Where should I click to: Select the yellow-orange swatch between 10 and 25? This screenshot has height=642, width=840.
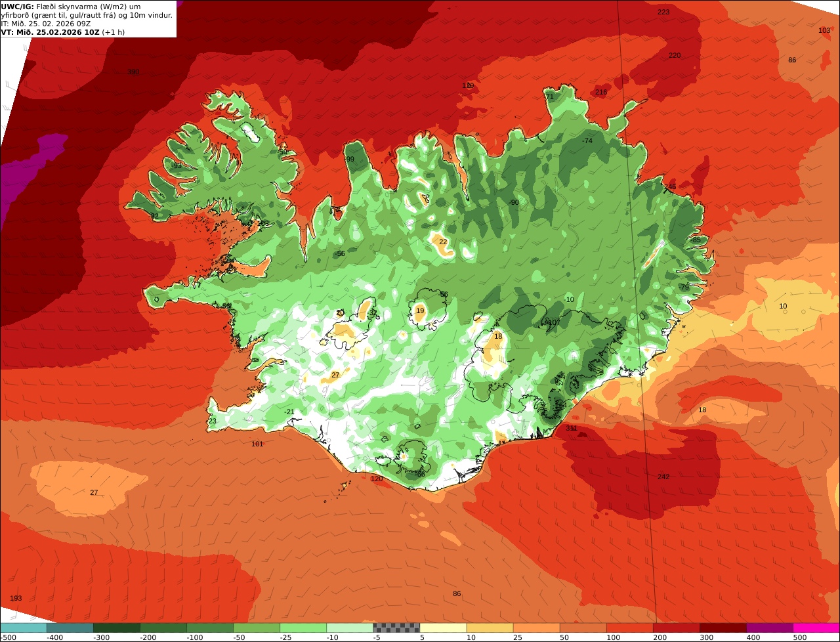click(490, 628)
